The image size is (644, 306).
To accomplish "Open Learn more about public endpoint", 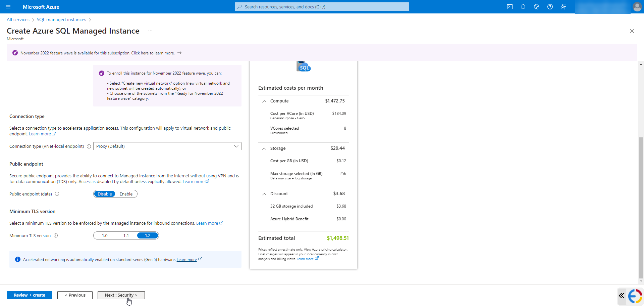I will 194,181.
